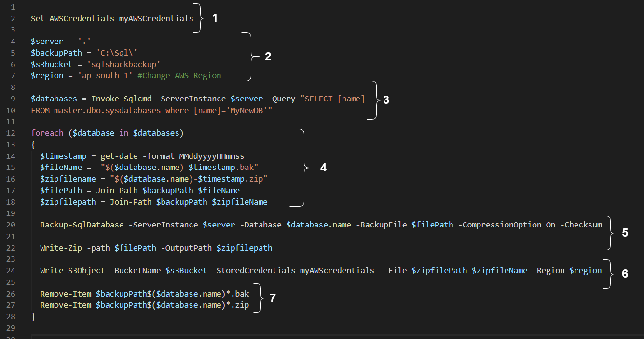This screenshot has height=339, width=644.
Task: Click the "in" keyword on line 12
Action: point(123,133)
